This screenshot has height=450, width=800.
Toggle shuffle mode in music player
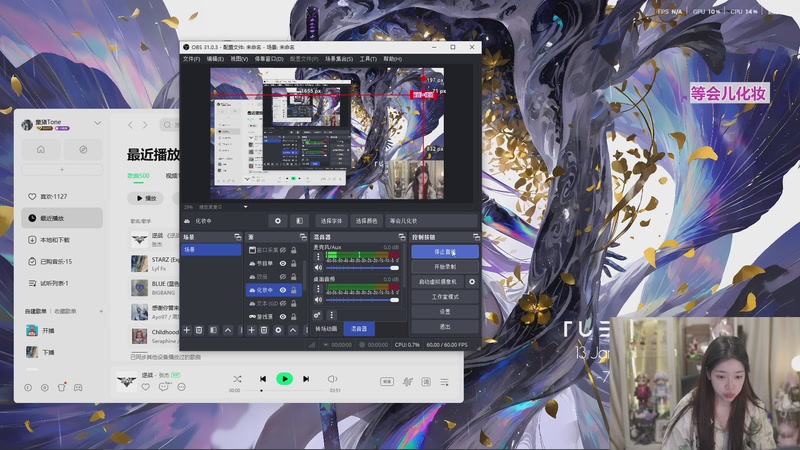pos(237,379)
